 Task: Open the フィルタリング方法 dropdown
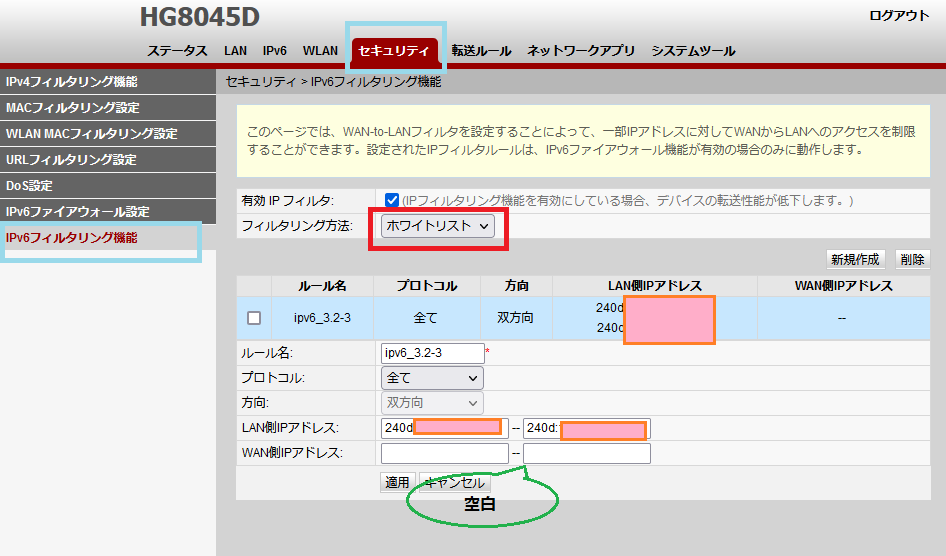coord(437,226)
